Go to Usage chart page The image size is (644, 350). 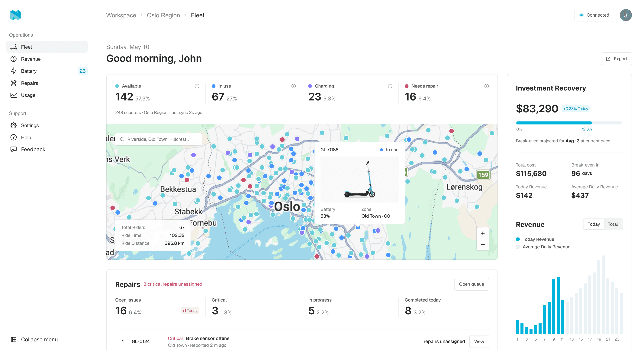[x=47, y=95]
